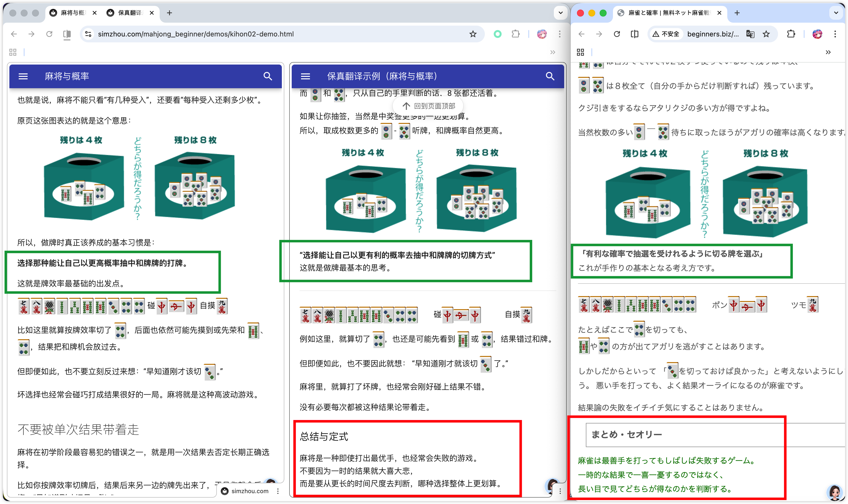
Task: Expand tab search chevron in right browser
Action: (836, 13)
